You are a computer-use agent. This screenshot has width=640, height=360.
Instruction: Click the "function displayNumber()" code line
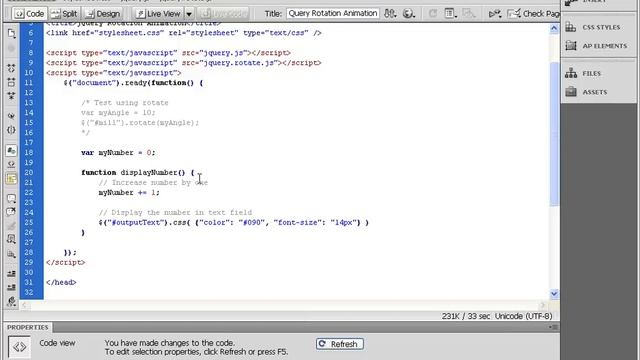point(138,173)
